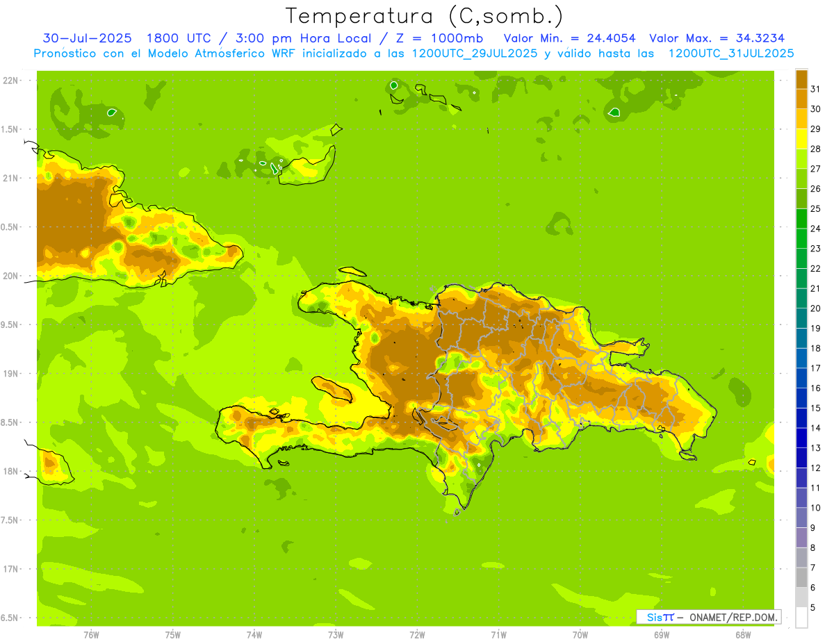
Task: Click the 'Valor Min. = 24.4054' value
Action: pyautogui.click(x=569, y=38)
